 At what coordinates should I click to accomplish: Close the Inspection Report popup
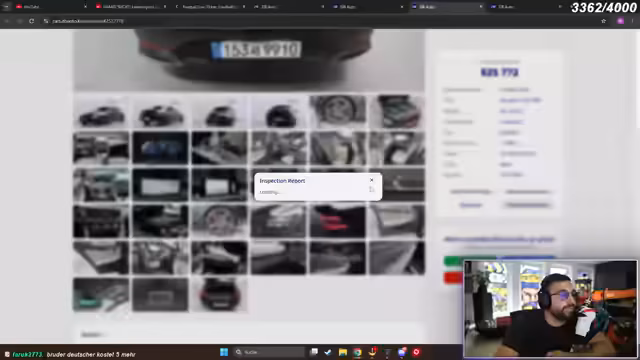click(x=371, y=180)
